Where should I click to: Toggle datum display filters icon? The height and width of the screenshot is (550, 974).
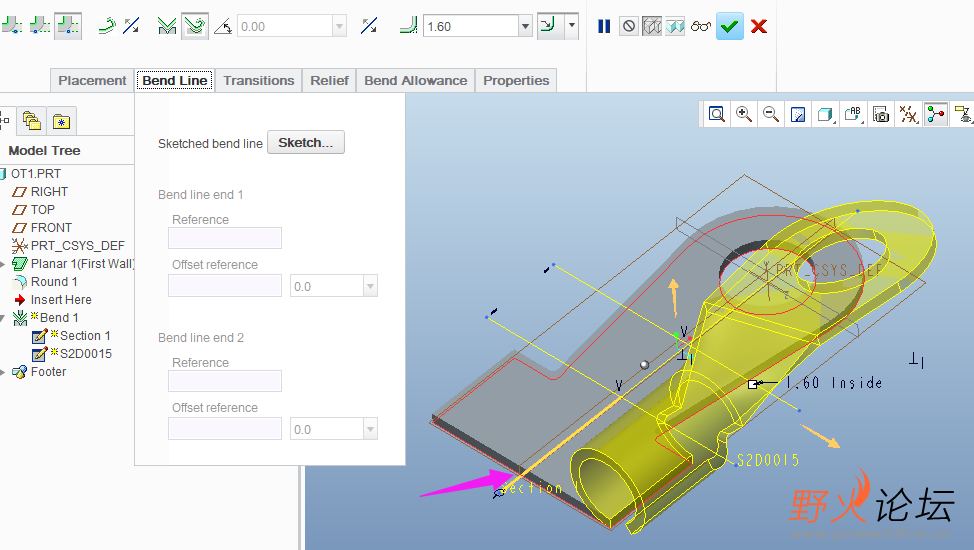(x=908, y=114)
